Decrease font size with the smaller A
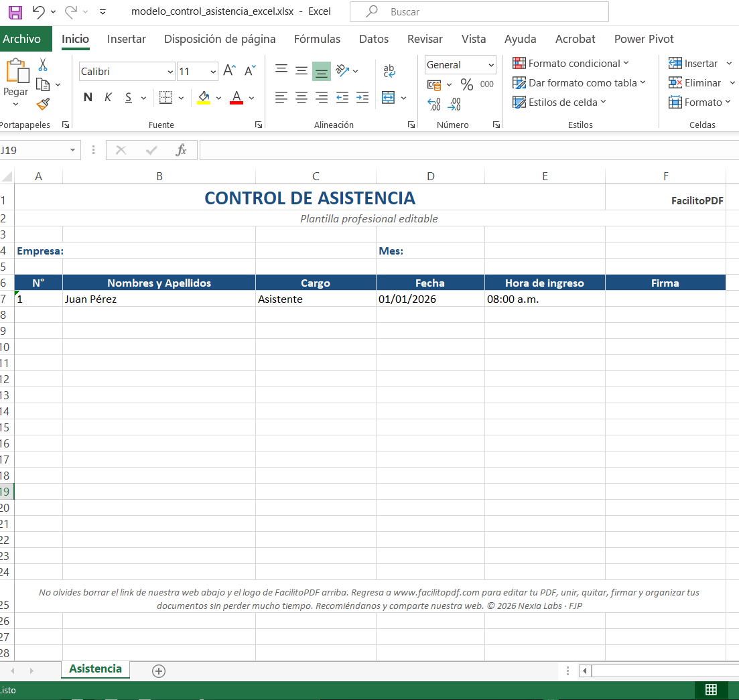 [250, 70]
